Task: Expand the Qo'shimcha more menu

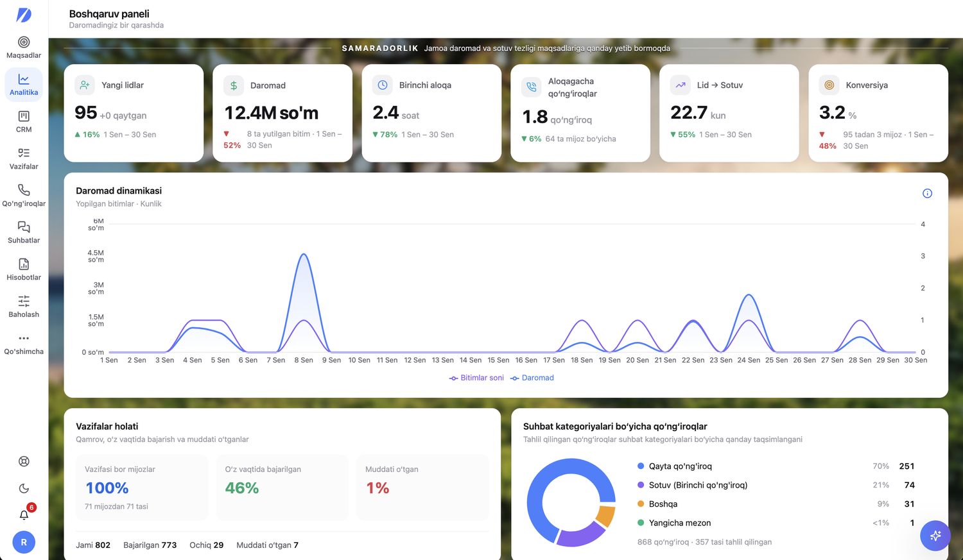Action: 24,344
